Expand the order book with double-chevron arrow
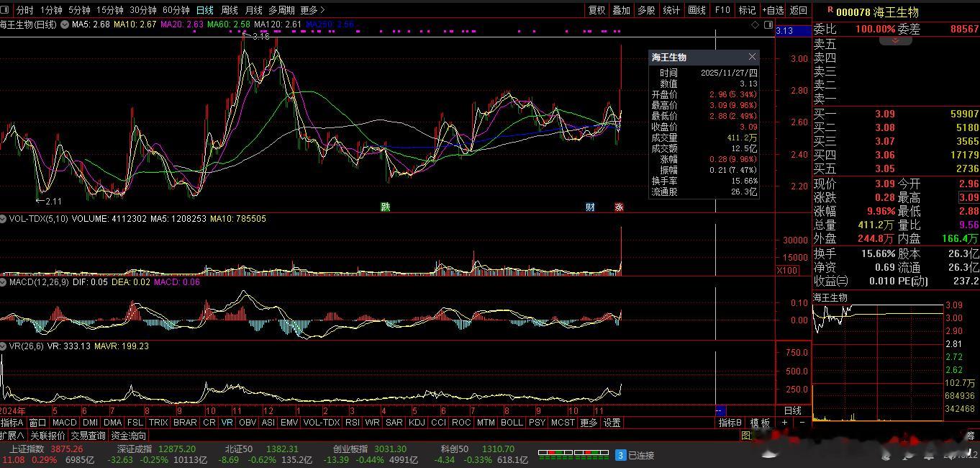 pos(895,40)
